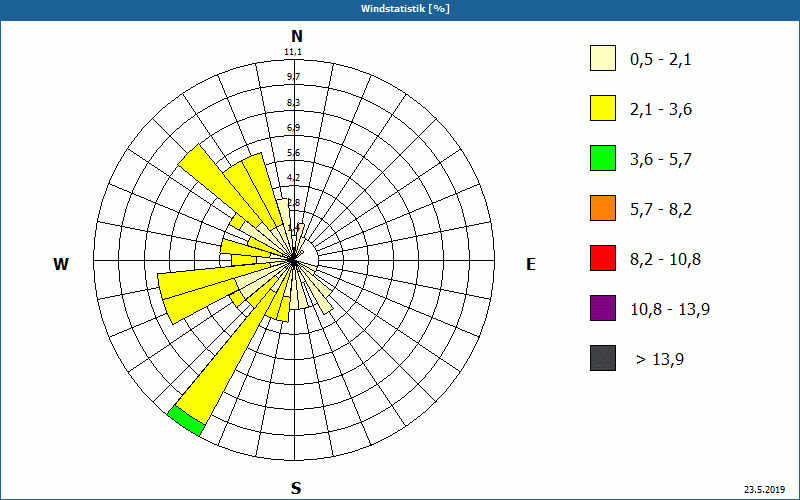Click the dark gray > 13,9 legend swatch
Viewport: 800px width, 500px height.
pyautogui.click(x=603, y=358)
